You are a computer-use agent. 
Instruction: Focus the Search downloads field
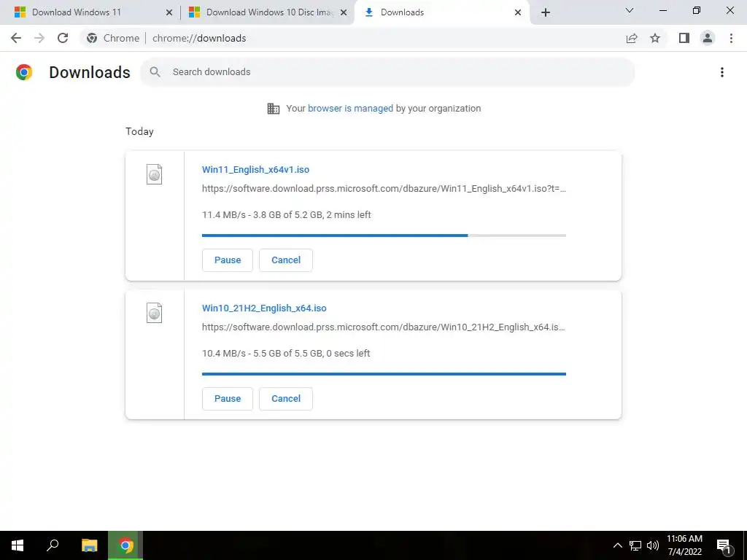coord(387,72)
